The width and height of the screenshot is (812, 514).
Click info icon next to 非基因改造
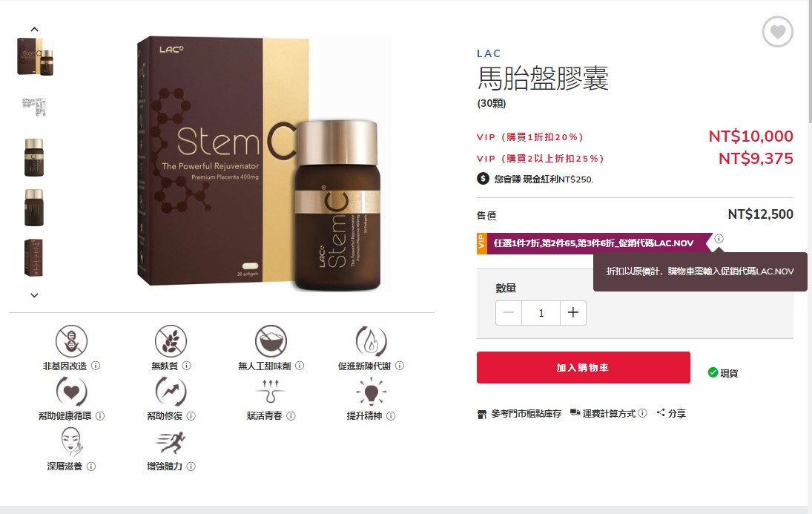[x=96, y=366]
